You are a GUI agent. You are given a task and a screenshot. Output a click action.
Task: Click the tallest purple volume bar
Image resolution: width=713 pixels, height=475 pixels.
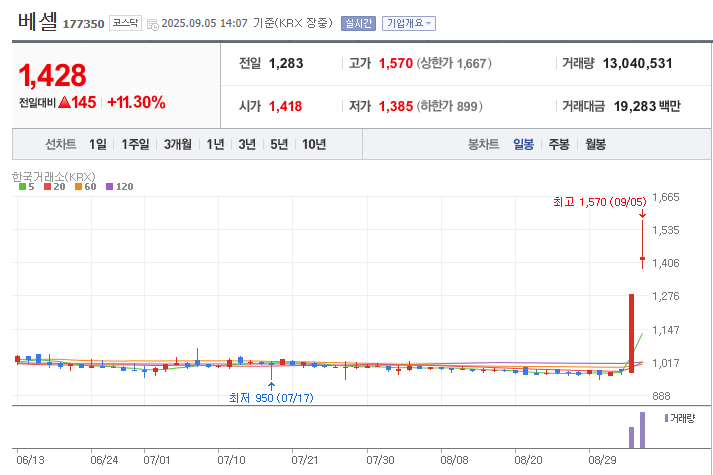(x=642, y=430)
